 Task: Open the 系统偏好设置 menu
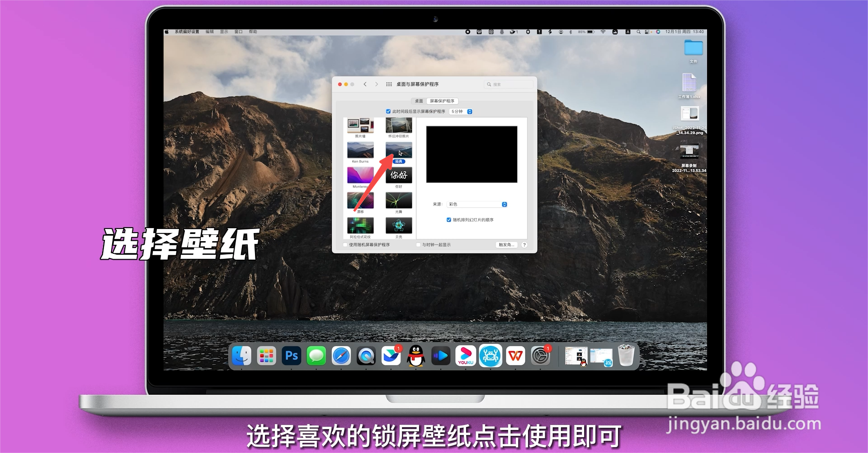[187, 32]
